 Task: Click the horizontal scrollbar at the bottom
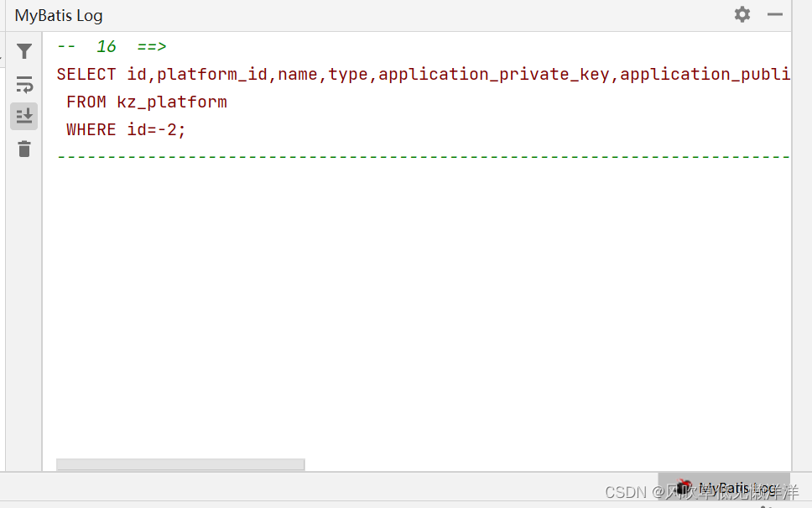(x=180, y=464)
